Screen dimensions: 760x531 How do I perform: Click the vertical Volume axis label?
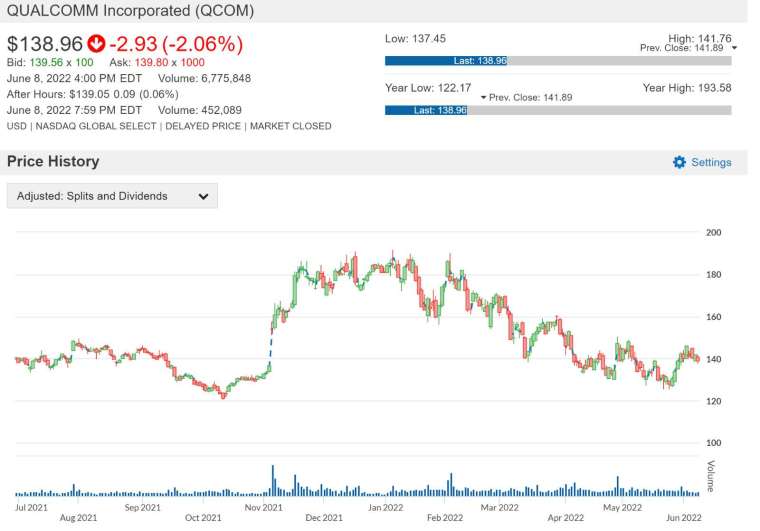(x=711, y=476)
